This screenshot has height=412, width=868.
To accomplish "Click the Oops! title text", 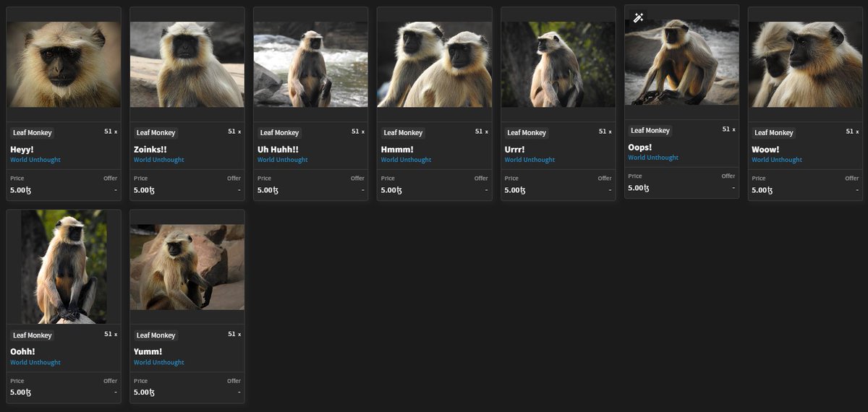I will click(641, 147).
